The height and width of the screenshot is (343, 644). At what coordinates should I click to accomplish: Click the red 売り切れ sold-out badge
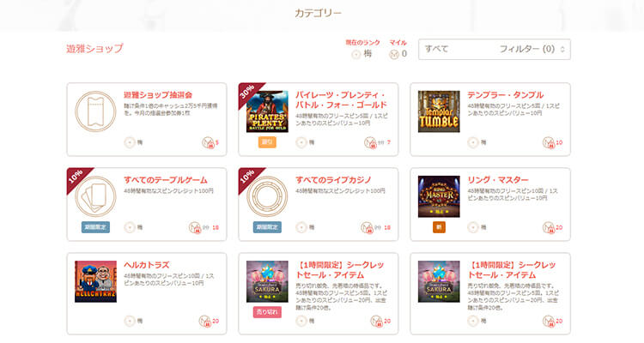(267, 312)
